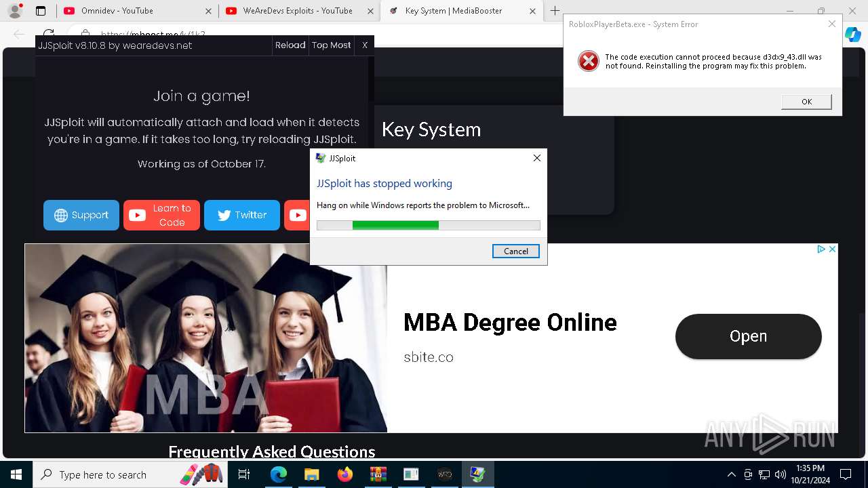Open the tab actions menu icon
Viewport: 868px width, 488px height.
(x=41, y=11)
